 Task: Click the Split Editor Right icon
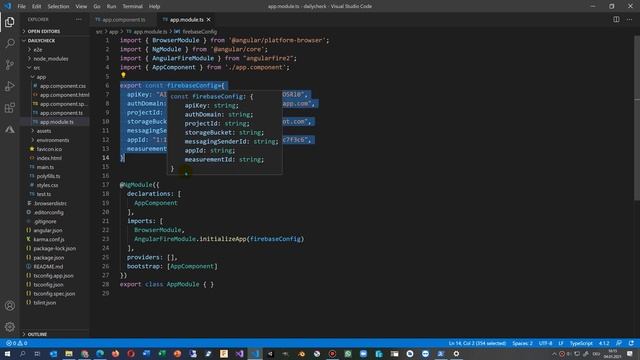tap(616, 19)
